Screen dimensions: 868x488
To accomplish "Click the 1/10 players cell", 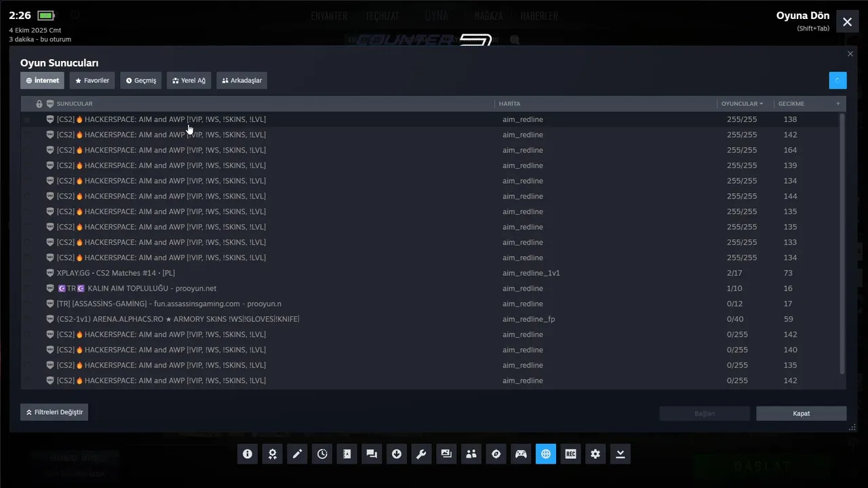I will [x=735, y=288].
